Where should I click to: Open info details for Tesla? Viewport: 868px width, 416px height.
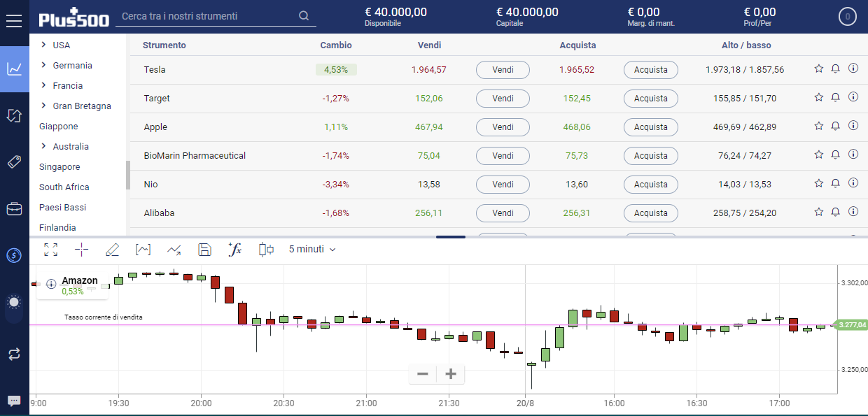(x=853, y=69)
